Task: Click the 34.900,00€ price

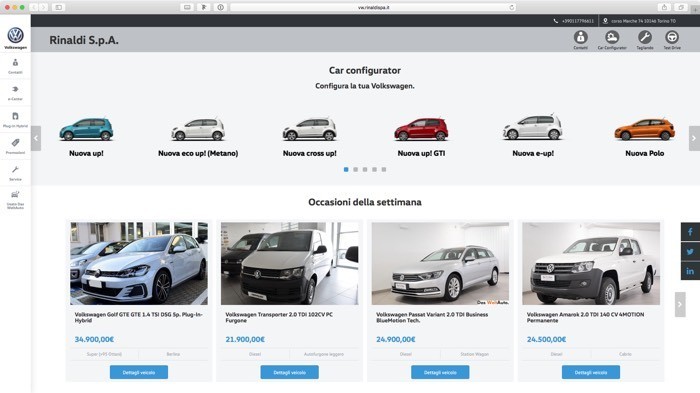Action: 94,339
